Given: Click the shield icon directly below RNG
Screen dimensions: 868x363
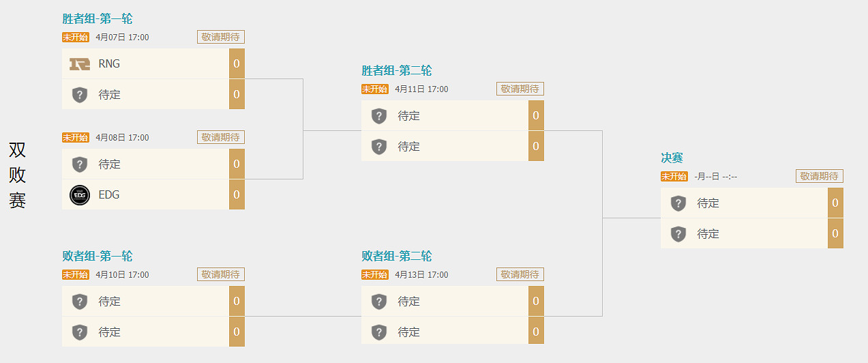Looking at the screenshot, I should (80, 95).
